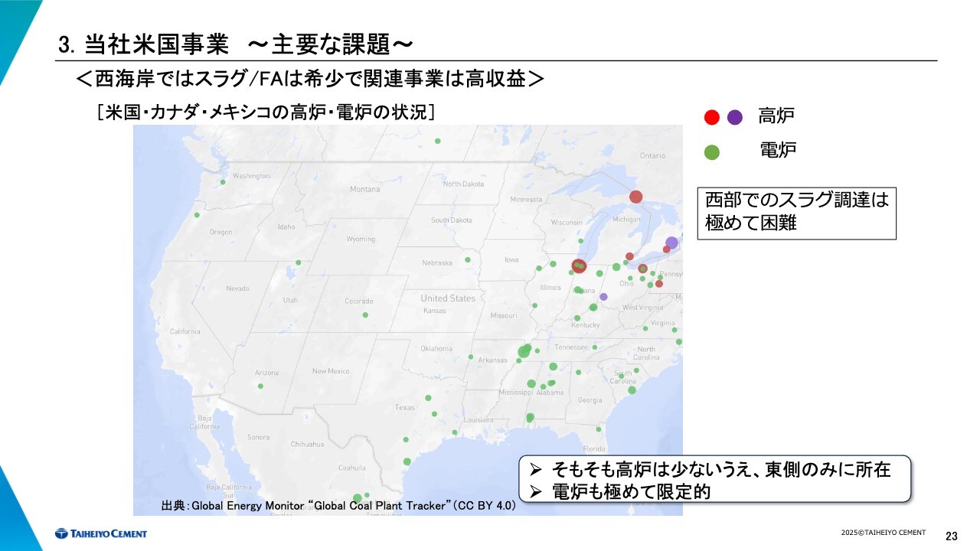Viewport: 980px width, 551px height.
Task: Select the green marker in Nebraska
Action: pos(468,259)
